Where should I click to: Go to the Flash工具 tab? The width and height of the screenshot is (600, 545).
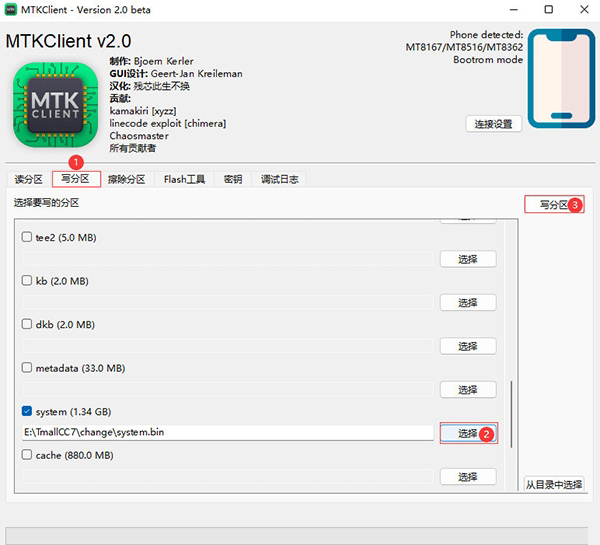[184, 179]
